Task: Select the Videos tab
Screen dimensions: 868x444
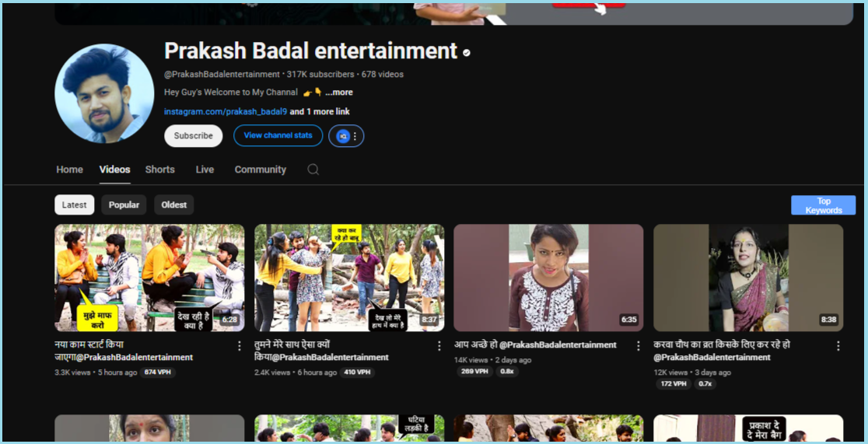Action: pyautogui.click(x=114, y=170)
